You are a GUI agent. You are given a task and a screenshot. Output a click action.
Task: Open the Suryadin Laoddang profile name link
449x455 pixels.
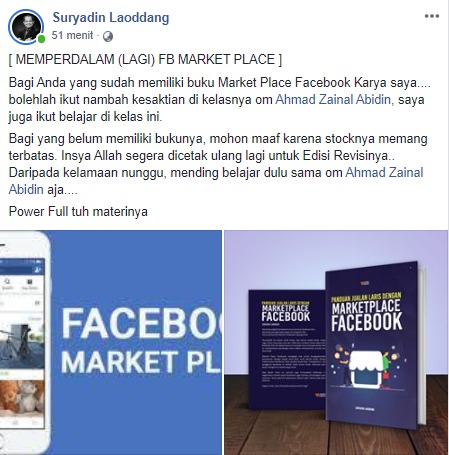coord(111,18)
